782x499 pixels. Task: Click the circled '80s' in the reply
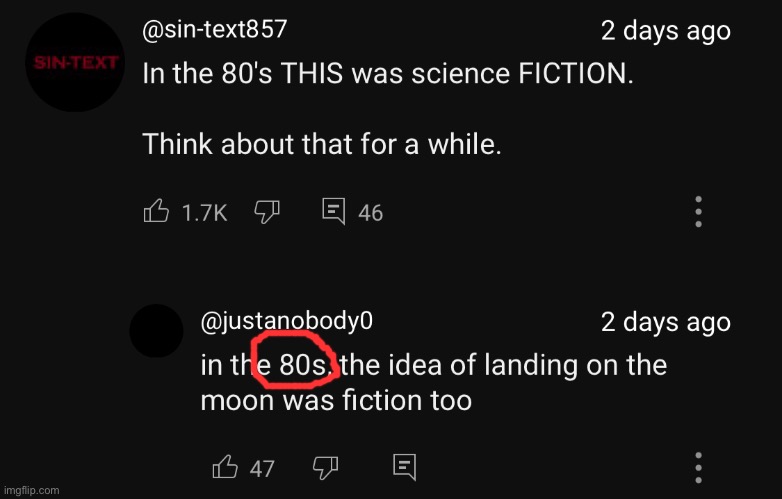(x=303, y=364)
